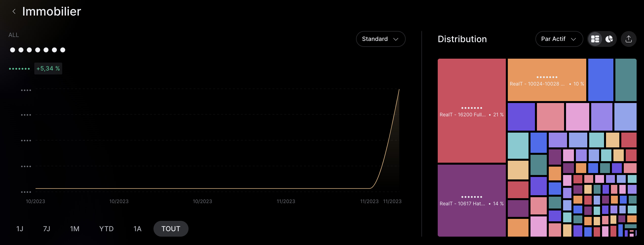Image resolution: width=644 pixels, height=245 pixels.
Task: Click the end of the chart line
Action: pos(399,90)
